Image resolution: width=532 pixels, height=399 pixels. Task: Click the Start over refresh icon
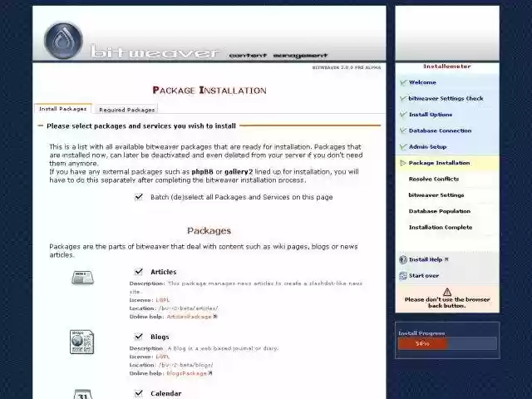402,276
